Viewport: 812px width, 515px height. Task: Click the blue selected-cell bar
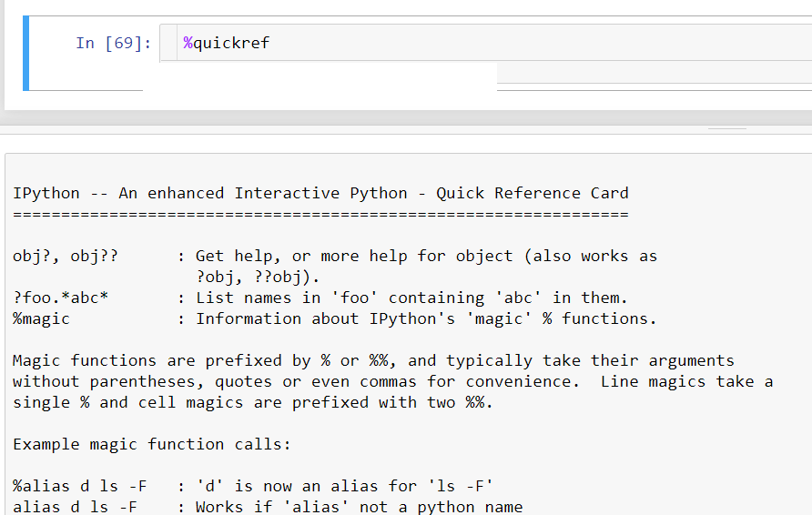pos(25,53)
